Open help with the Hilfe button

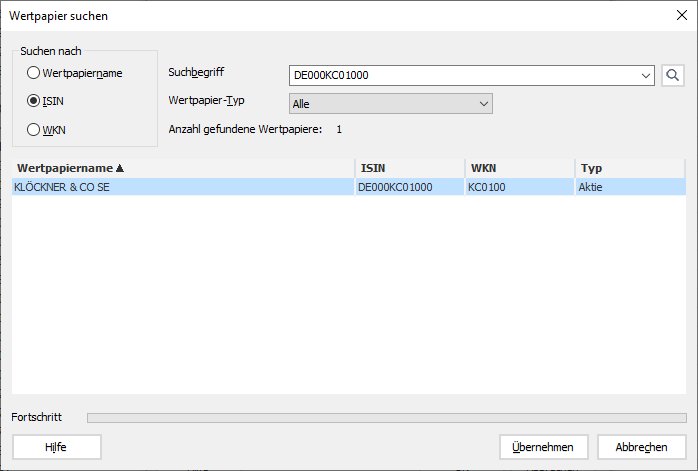56,447
